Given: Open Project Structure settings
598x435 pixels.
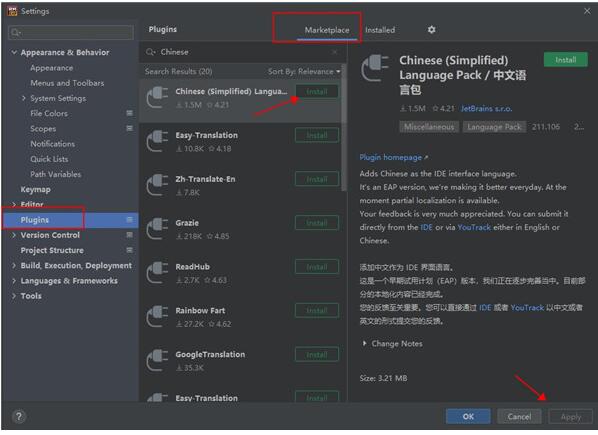Looking at the screenshot, I should click(x=52, y=250).
